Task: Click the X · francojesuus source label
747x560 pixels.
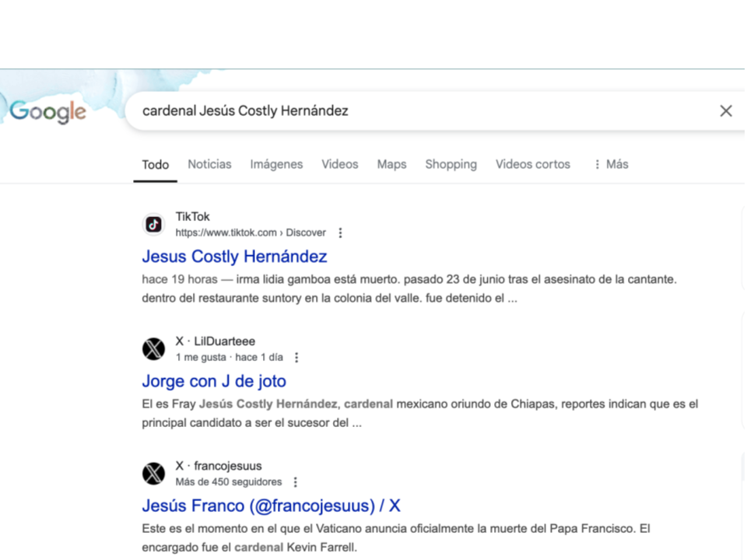Action: point(219,466)
